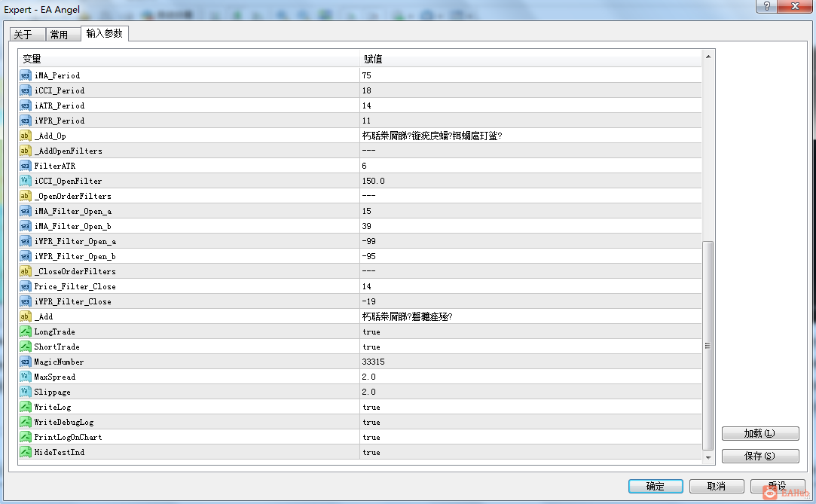Click the integer icon beside FilterATR
Image resolution: width=816 pixels, height=504 pixels.
coord(25,166)
